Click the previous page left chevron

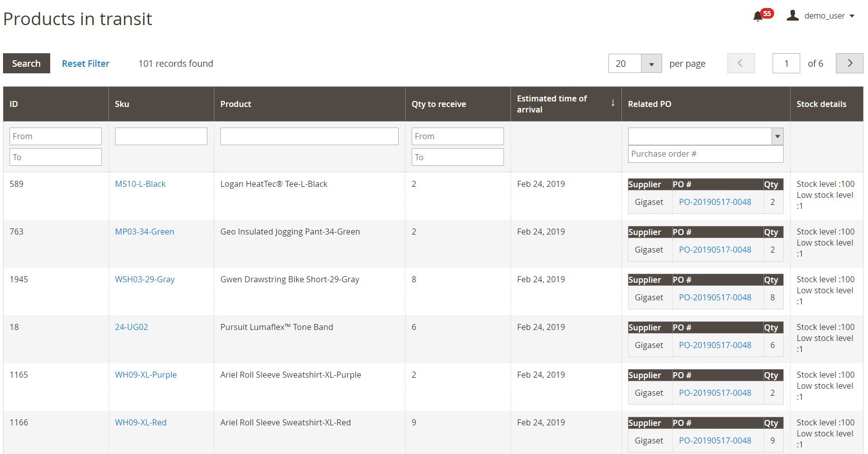741,63
